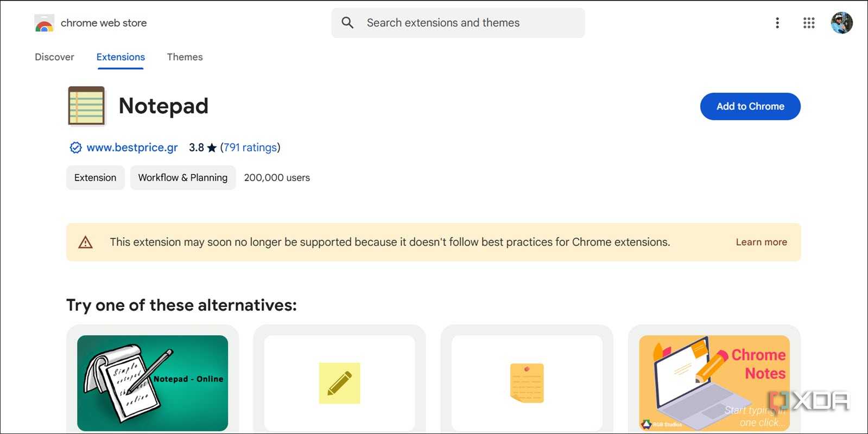868x434 pixels.
Task: Open the Notepad - Online alternative card
Action: coord(153,380)
